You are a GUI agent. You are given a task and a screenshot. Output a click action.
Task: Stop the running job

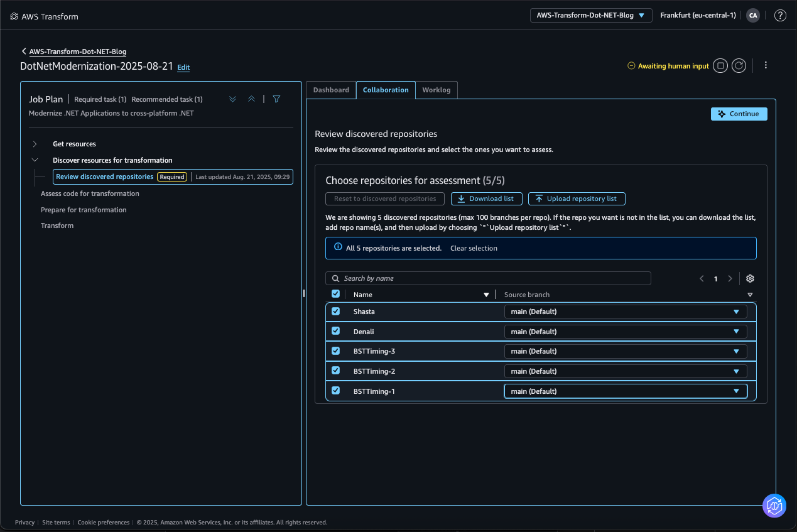point(720,65)
